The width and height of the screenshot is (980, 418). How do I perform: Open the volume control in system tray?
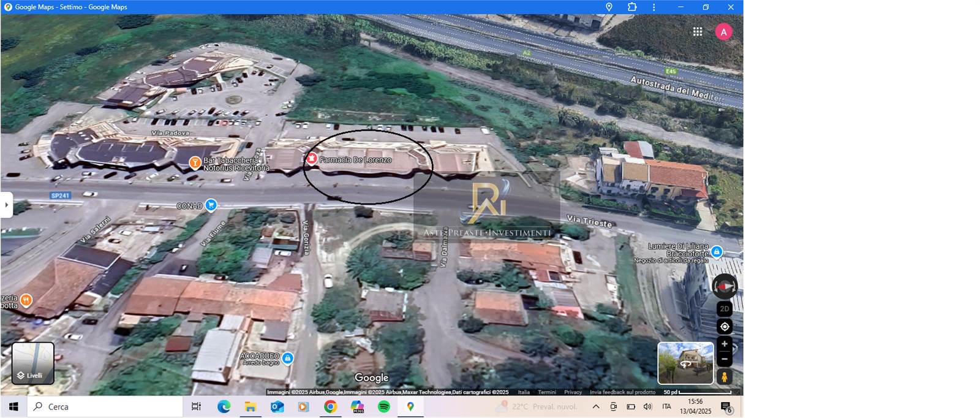coord(648,406)
